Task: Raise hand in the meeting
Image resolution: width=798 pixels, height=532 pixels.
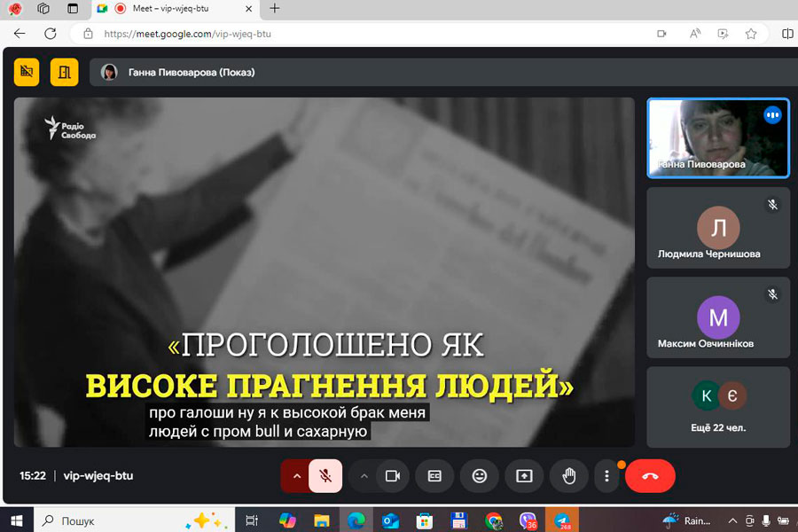Action: (568, 476)
